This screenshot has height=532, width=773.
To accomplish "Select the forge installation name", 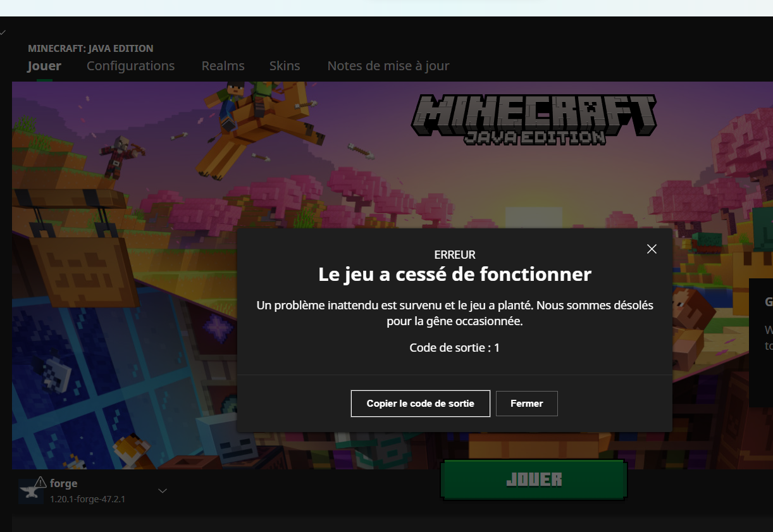I will click(64, 484).
